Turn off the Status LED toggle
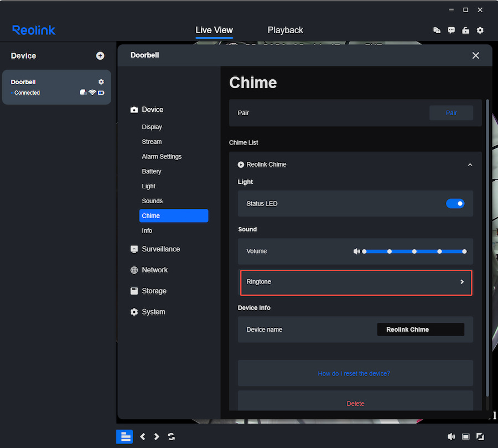Screen dimensions: 498x448 click(455, 203)
